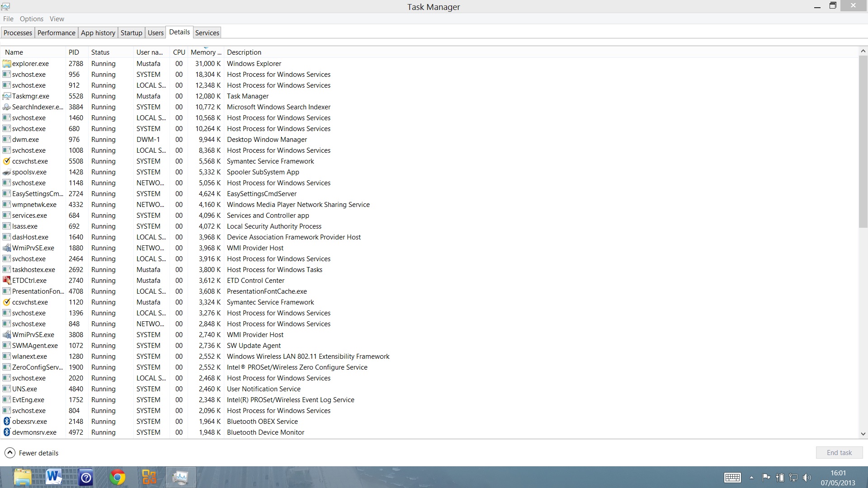
Task: Sort by the Status column header
Action: tap(111, 52)
